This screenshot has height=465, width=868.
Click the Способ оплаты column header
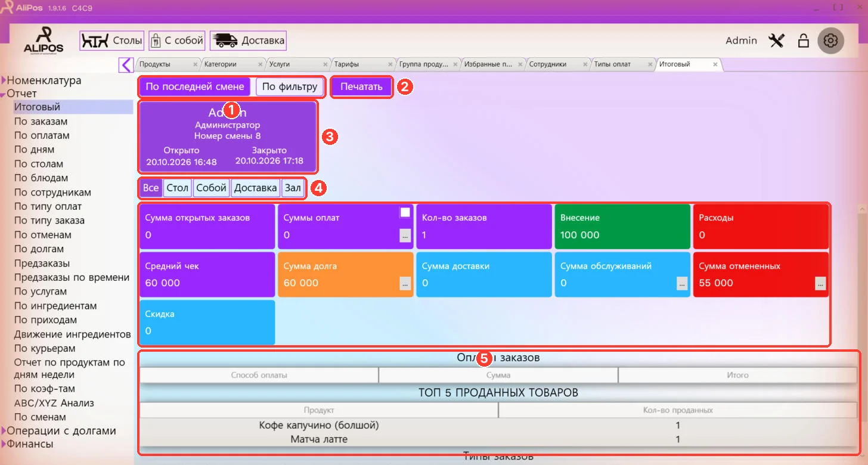pyautogui.click(x=259, y=376)
